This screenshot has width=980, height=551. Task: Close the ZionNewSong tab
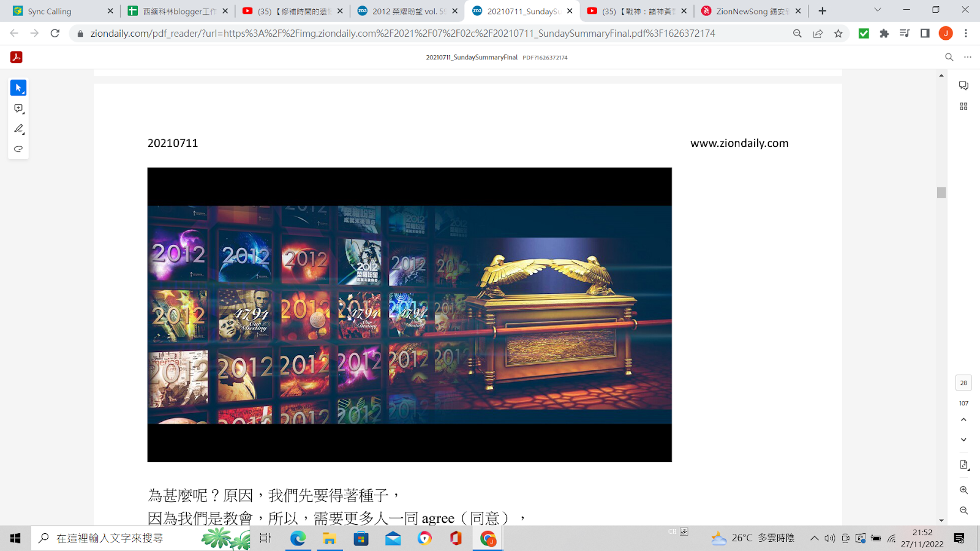798,11
